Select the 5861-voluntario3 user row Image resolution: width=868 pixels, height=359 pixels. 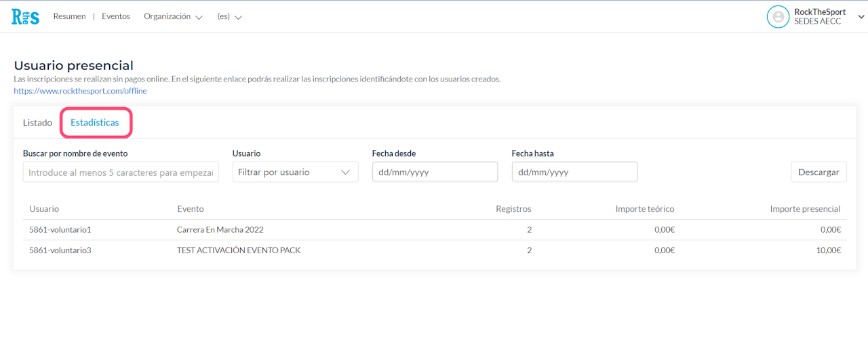tap(60, 250)
